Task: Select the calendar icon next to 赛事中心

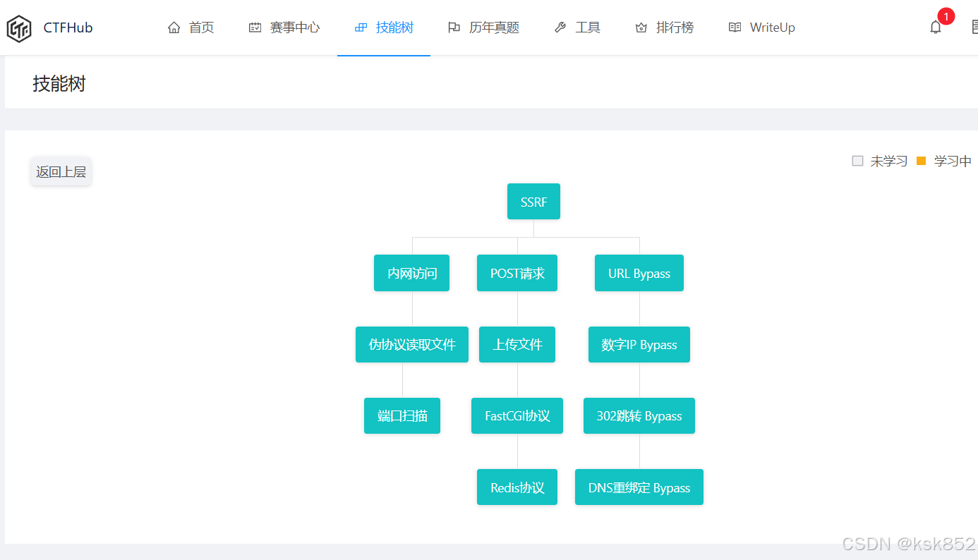Action: pyautogui.click(x=255, y=27)
